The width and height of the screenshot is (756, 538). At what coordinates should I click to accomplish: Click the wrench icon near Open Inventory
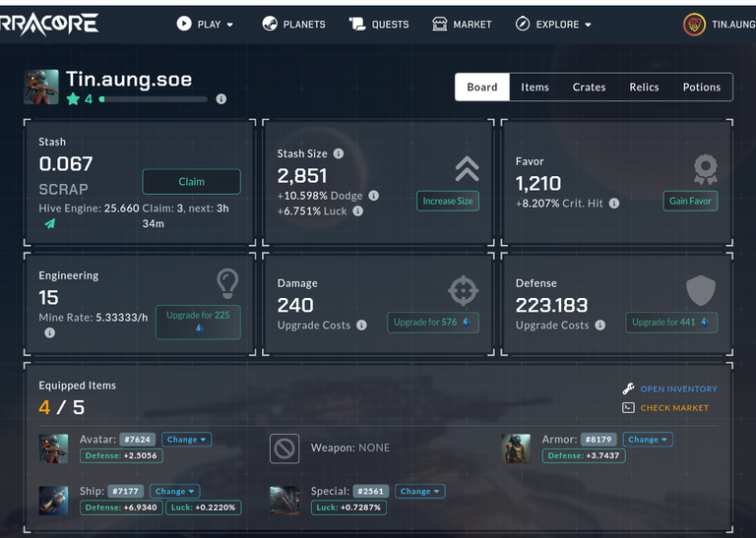pyautogui.click(x=628, y=389)
